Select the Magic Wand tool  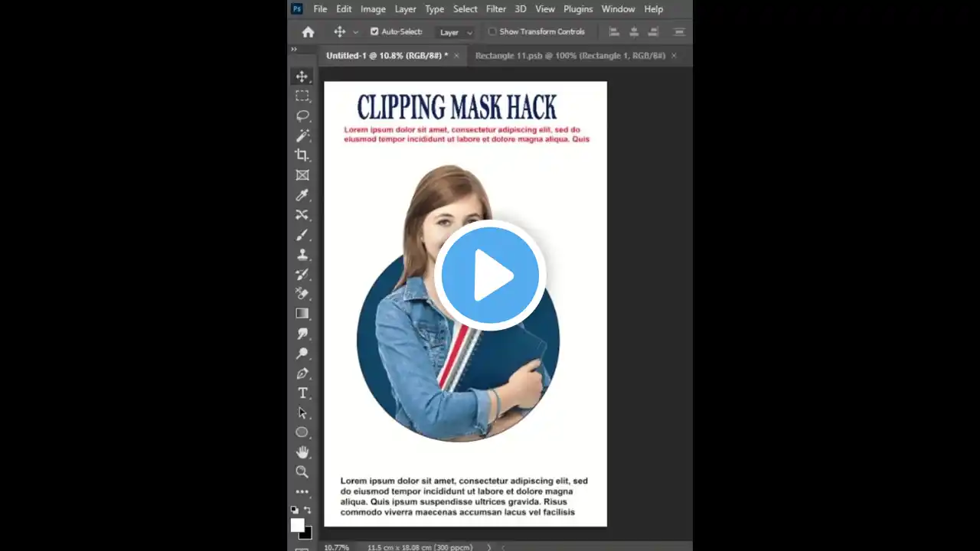[x=302, y=135]
